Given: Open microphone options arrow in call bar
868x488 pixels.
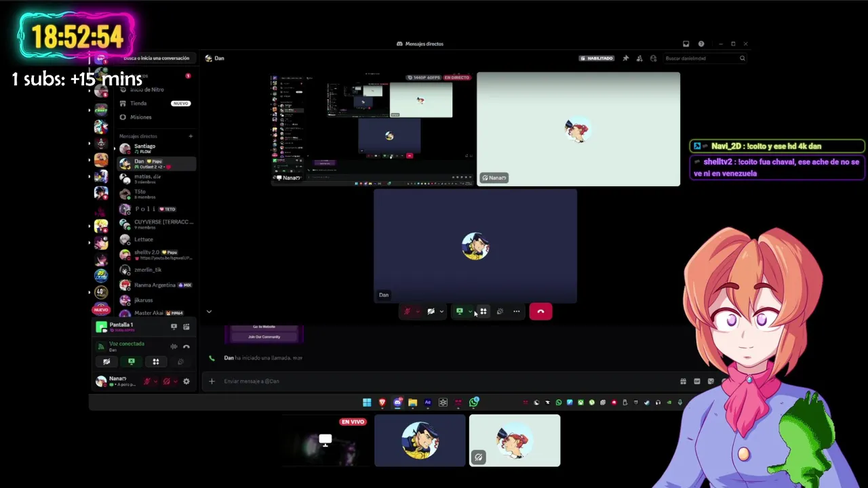Looking at the screenshot, I should (x=417, y=312).
